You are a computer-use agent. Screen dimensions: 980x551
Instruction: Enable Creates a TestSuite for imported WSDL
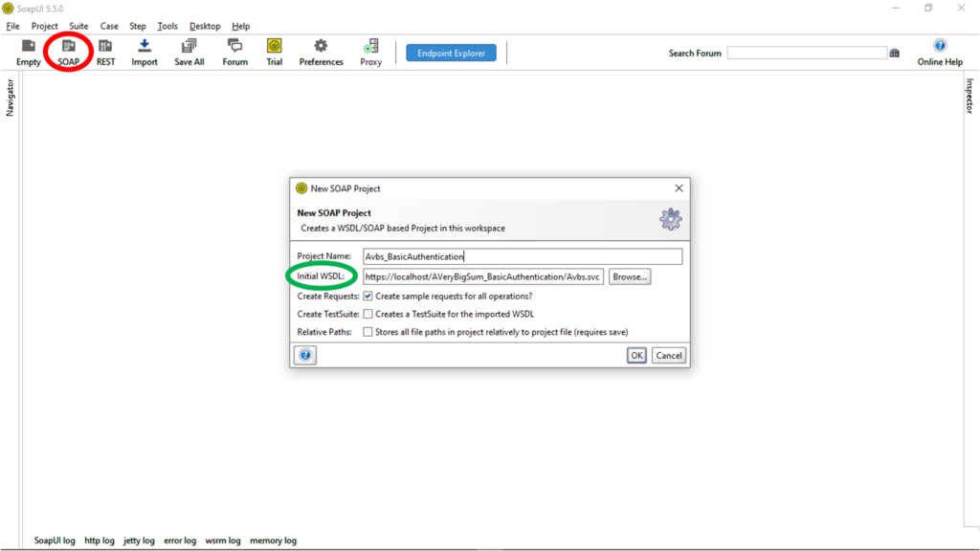(x=368, y=315)
